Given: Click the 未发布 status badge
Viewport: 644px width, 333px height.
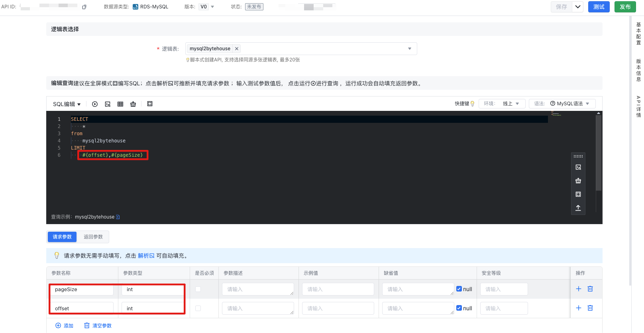Looking at the screenshot, I should pos(254,7).
